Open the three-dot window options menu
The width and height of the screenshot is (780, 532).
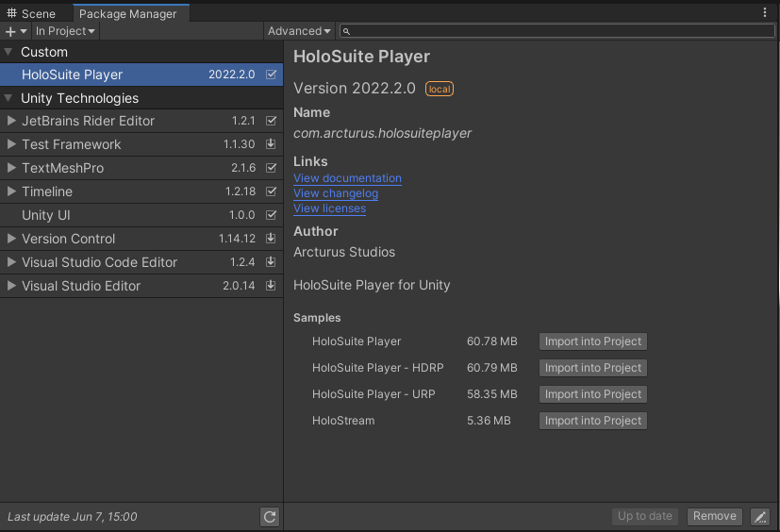point(765,12)
